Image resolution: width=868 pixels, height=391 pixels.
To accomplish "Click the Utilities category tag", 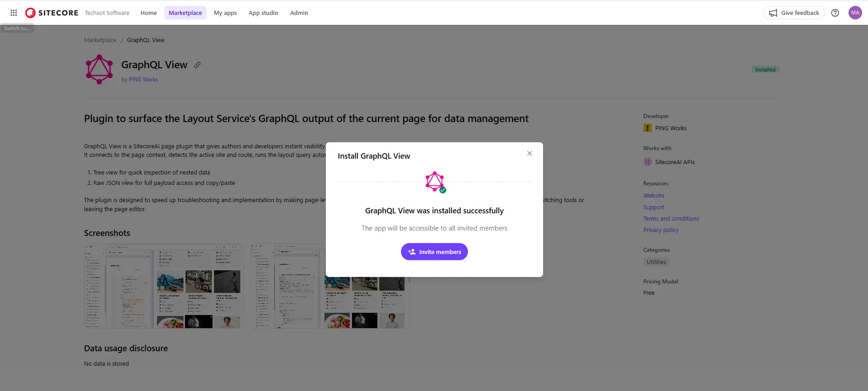I will (x=656, y=262).
